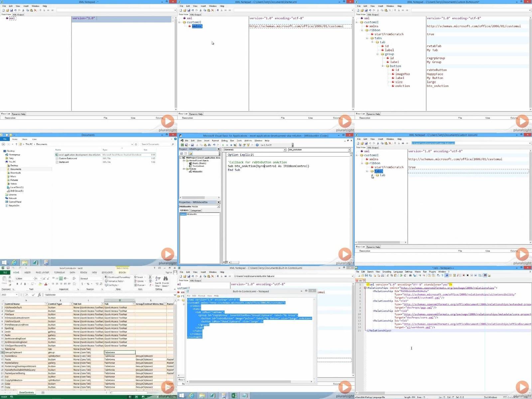
Task: Click Internet Explorer icon on Documents window taskbar
Action: pos(14,263)
